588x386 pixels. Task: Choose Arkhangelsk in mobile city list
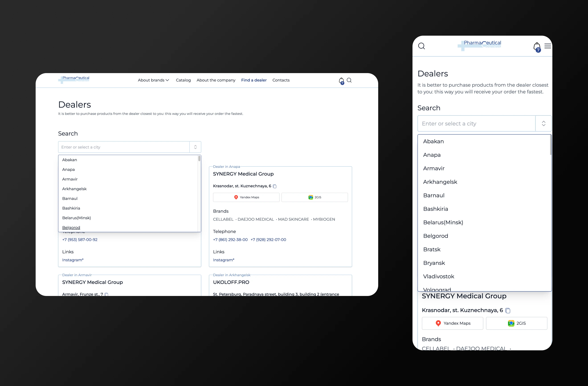(484, 182)
